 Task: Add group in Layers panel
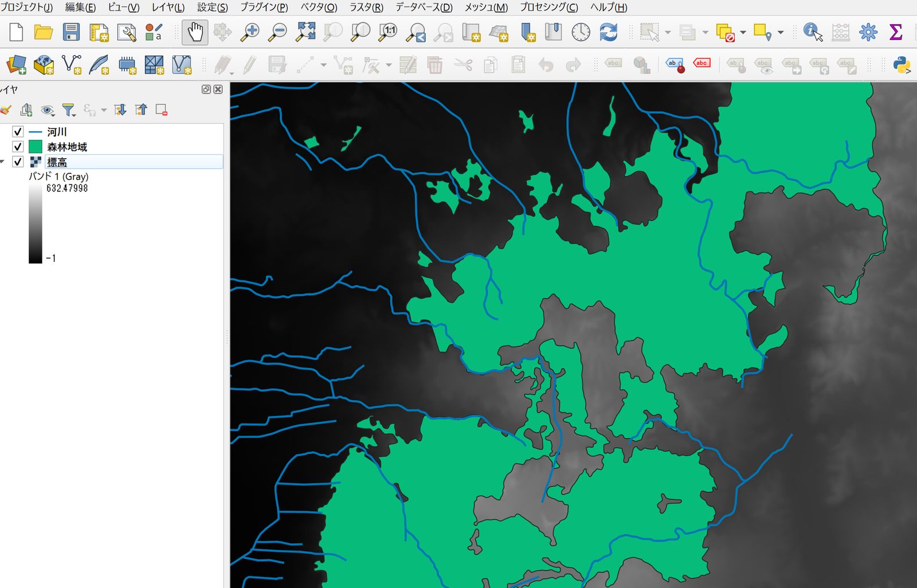click(x=26, y=110)
